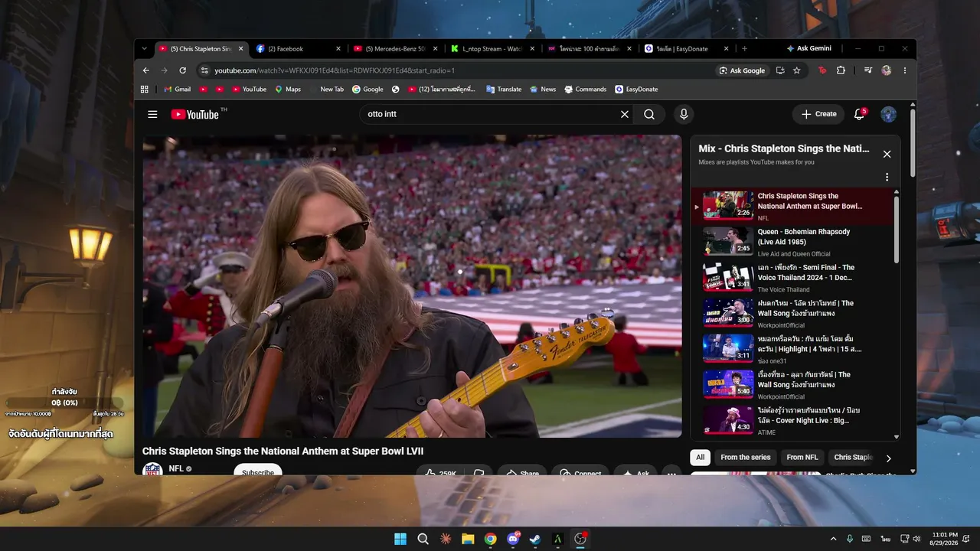The width and height of the screenshot is (980, 551).
Task: Open the Chrome apps grid shortcut
Action: 144,89
